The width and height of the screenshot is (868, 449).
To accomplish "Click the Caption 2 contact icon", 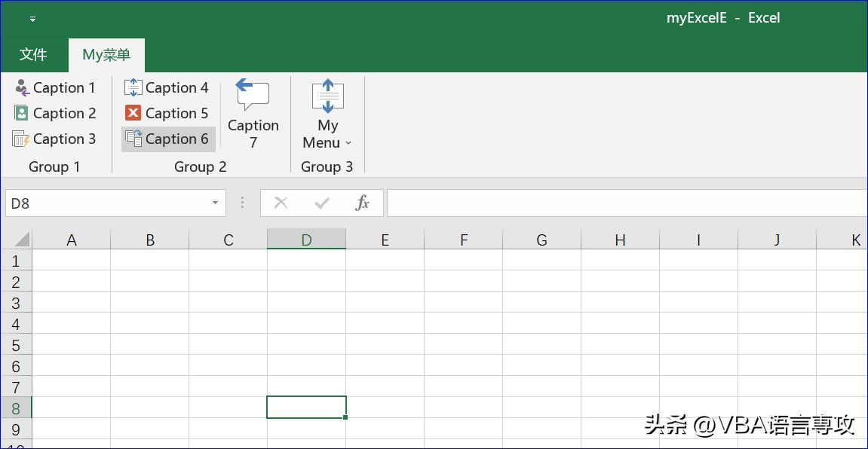I will (x=22, y=113).
